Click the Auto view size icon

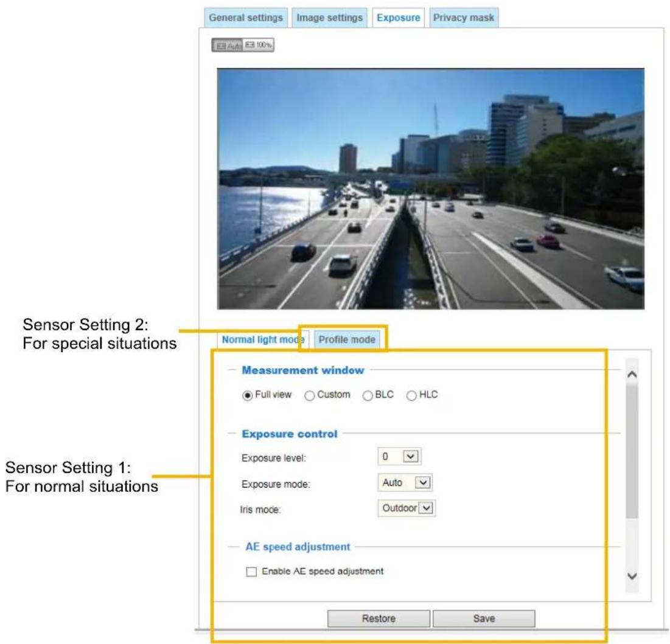click(228, 45)
